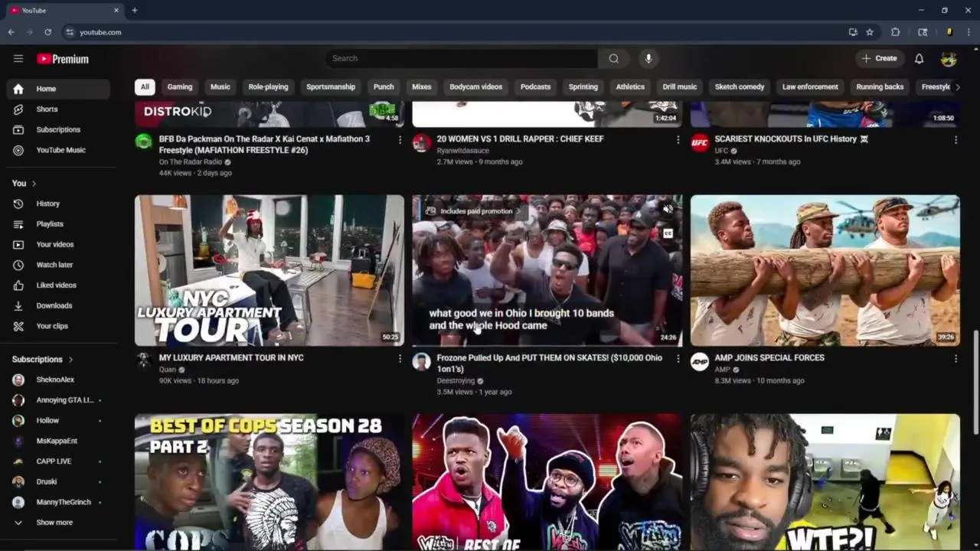Toggle captions on Frozone preview
This screenshot has height=551, width=980.
[668, 233]
